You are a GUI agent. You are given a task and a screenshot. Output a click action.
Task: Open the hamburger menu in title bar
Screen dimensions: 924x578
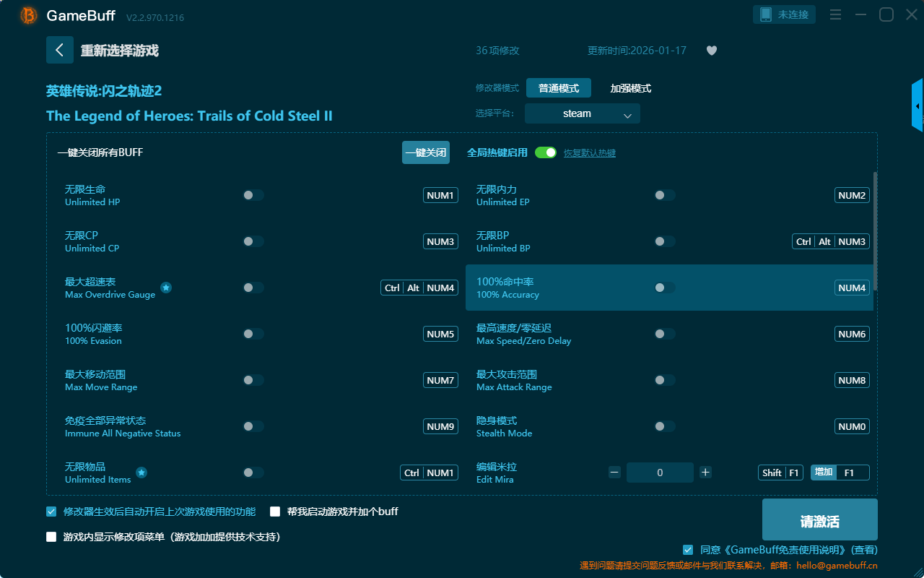[x=835, y=14]
